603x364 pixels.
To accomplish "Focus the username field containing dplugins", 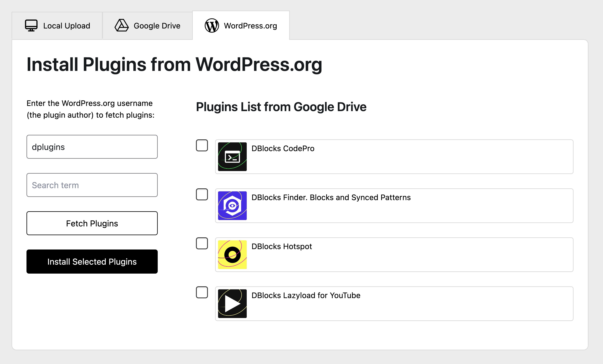I will (92, 147).
